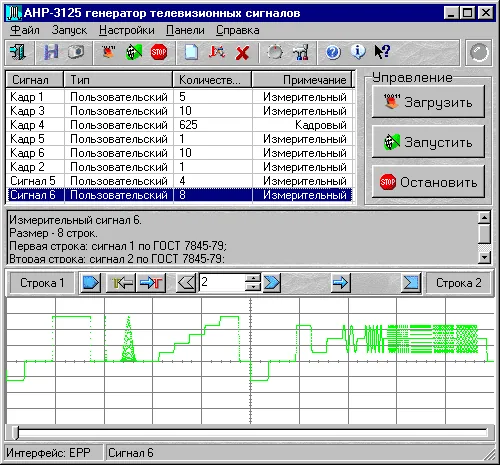The height and width of the screenshot is (465, 500).
Task: Click the grey camera-like toolbar icon
Action: pyautogui.click(x=76, y=52)
